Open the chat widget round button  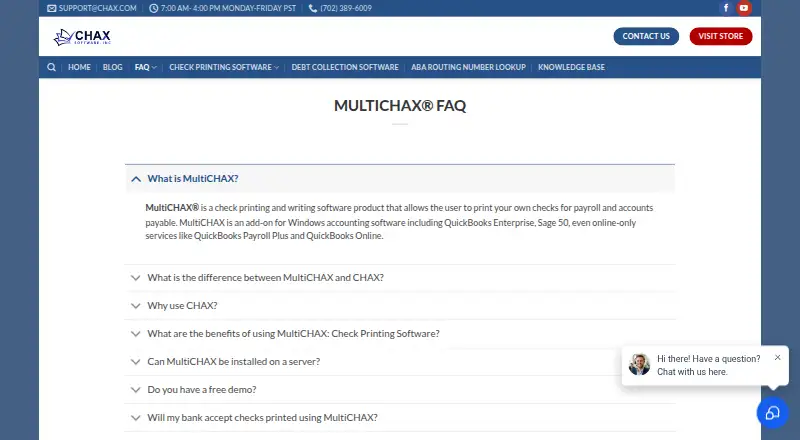[x=772, y=412]
